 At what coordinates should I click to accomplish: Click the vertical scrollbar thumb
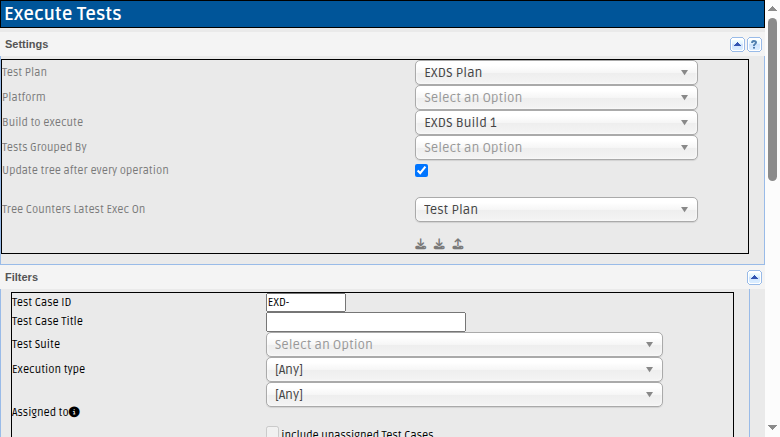[x=772, y=100]
